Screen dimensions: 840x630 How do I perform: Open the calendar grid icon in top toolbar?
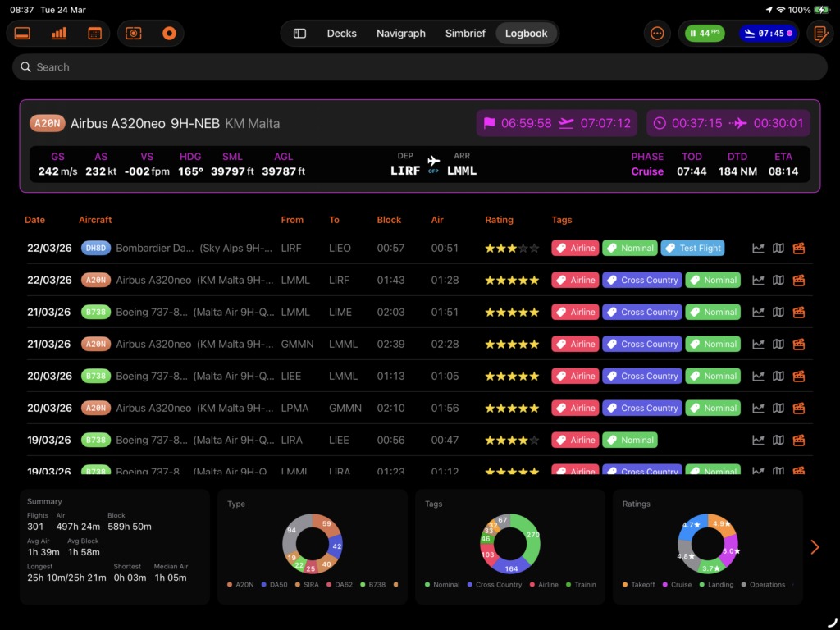pyautogui.click(x=94, y=34)
